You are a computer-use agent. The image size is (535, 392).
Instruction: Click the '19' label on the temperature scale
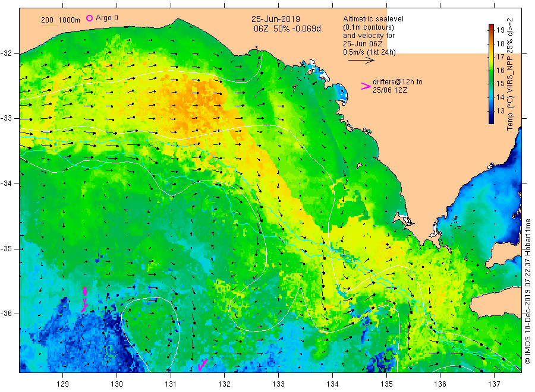(501, 30)
